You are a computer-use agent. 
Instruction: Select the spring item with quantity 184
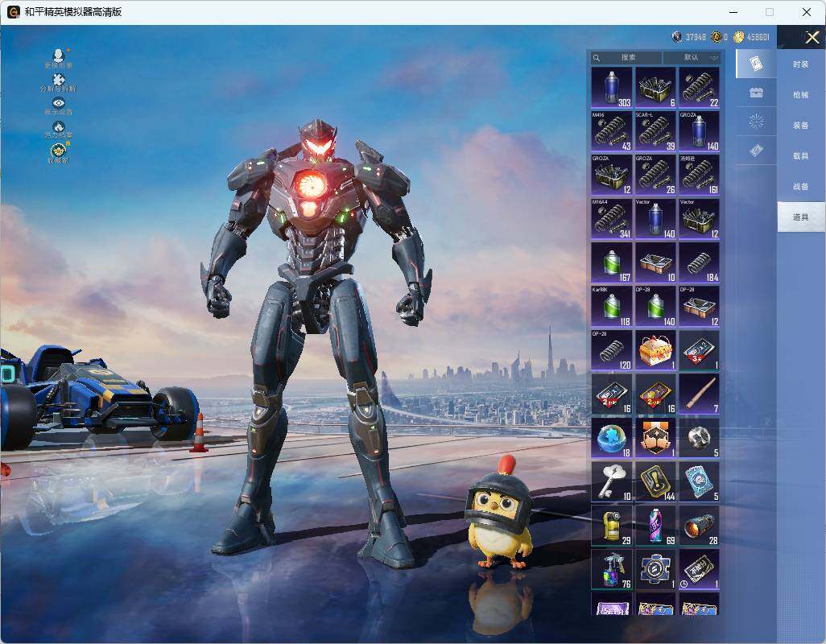(699, 262)
